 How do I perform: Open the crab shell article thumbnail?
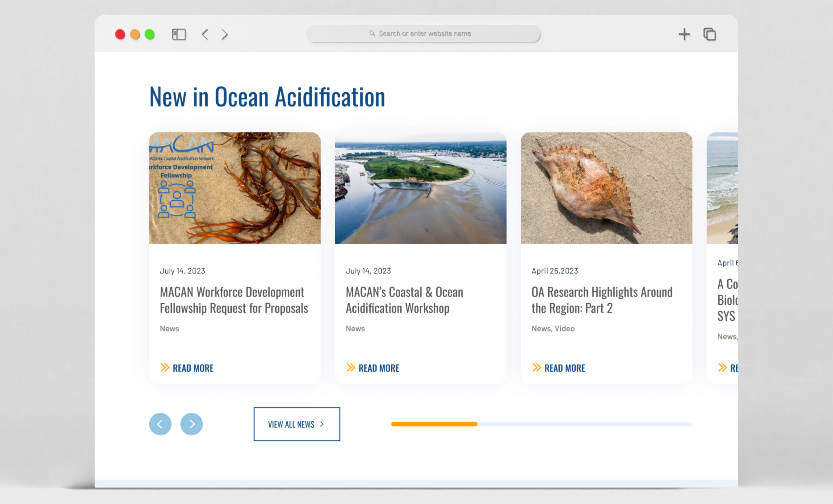tap(606, 188)
